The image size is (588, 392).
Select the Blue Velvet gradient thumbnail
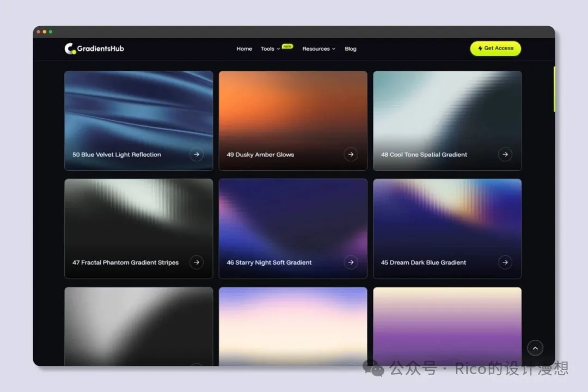[x=138, y=109]
